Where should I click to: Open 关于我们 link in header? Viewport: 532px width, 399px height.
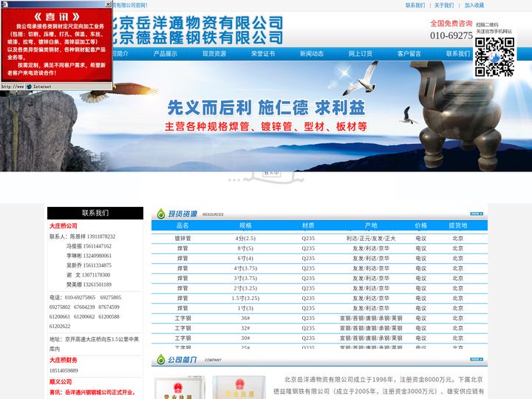444,5
